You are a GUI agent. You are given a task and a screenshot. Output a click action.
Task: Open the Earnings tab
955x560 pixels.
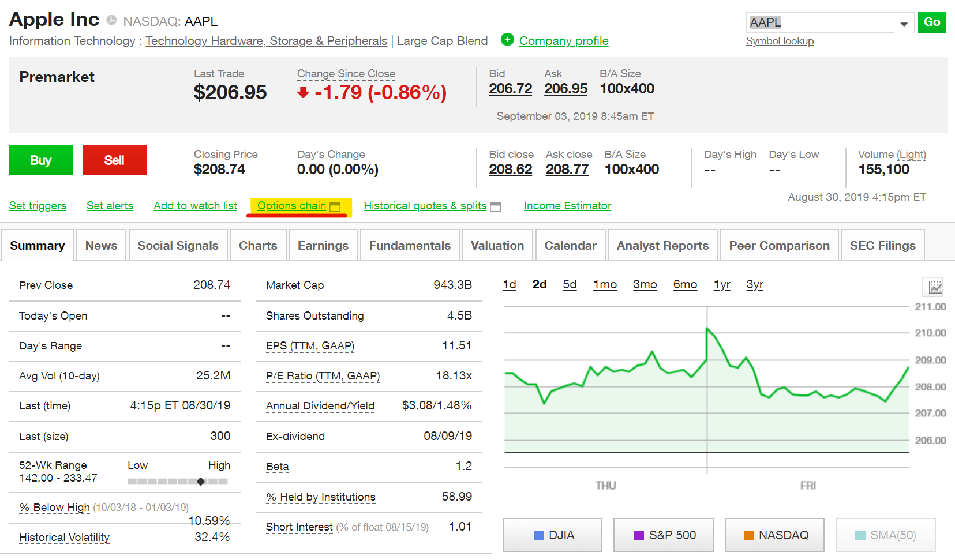pyautogui.click(x=323, y=246)
